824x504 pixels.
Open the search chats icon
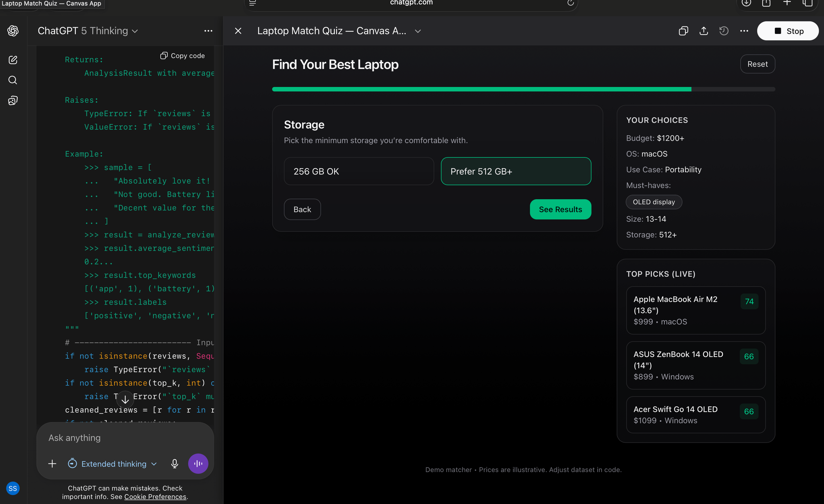coord(13,80)
